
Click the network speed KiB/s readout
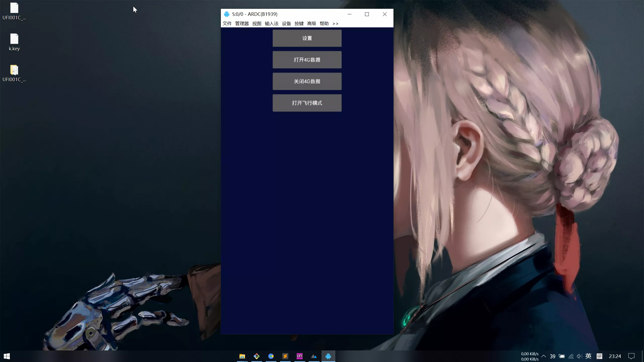point(530,356)
